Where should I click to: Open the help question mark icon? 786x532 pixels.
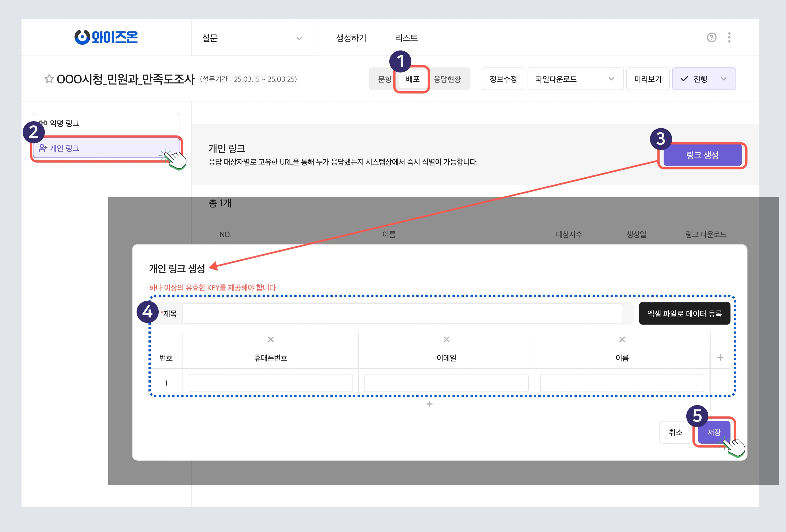pos(711,38)
